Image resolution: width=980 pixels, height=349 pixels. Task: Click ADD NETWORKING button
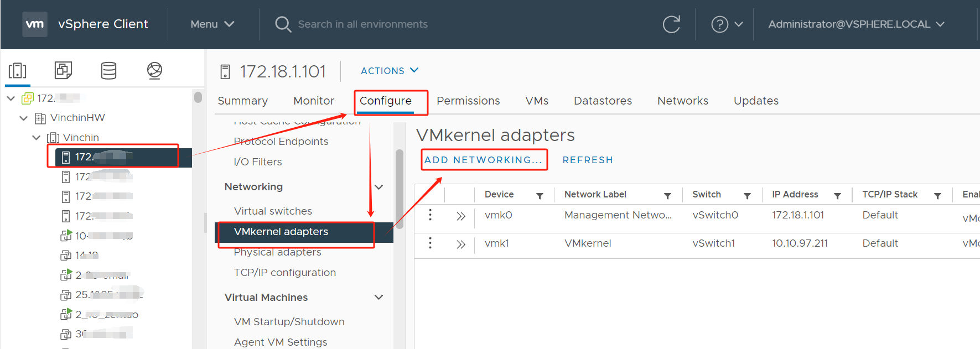tap(484, 160)
